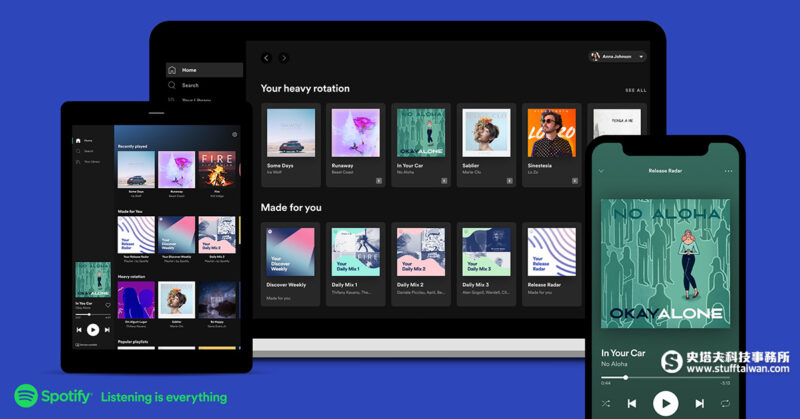800x419 pixels.
Task: Expand the Anna Johnson account dropdown
Action: (617, 57)
